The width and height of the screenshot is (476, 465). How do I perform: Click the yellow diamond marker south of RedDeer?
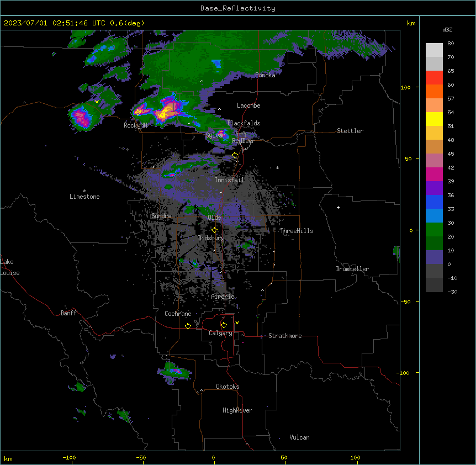(235, 155)
